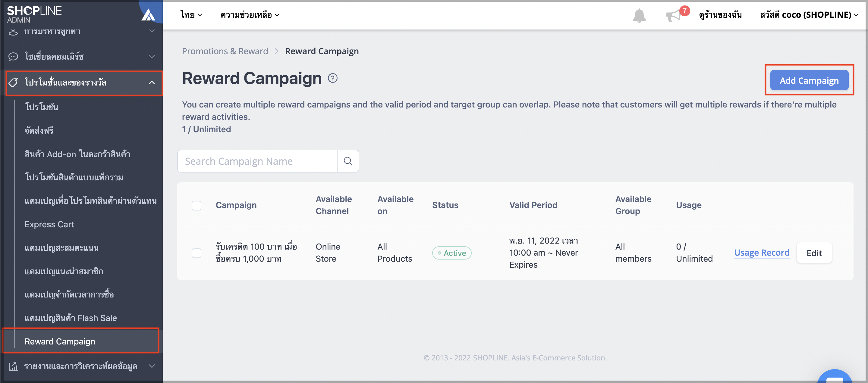This screenshot has width=868, height=383.
Task: Click the All members cell
Action: [633, 253]
